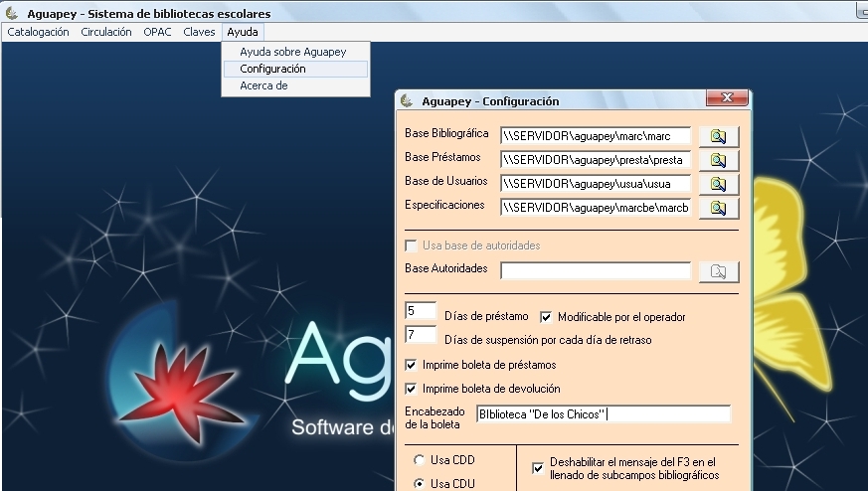Open the Catalogación menu
Viewport: 868px width, 491px height.
coord(39,32)
